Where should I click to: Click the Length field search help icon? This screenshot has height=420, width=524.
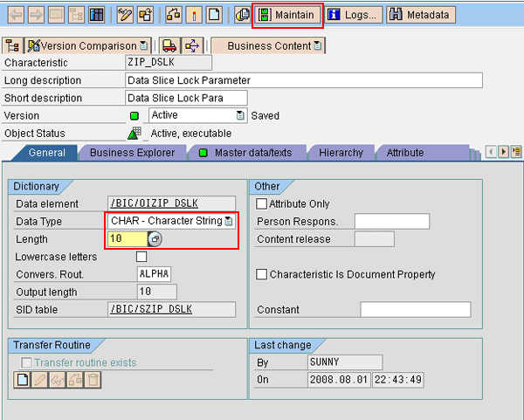(x=155, y=239)
